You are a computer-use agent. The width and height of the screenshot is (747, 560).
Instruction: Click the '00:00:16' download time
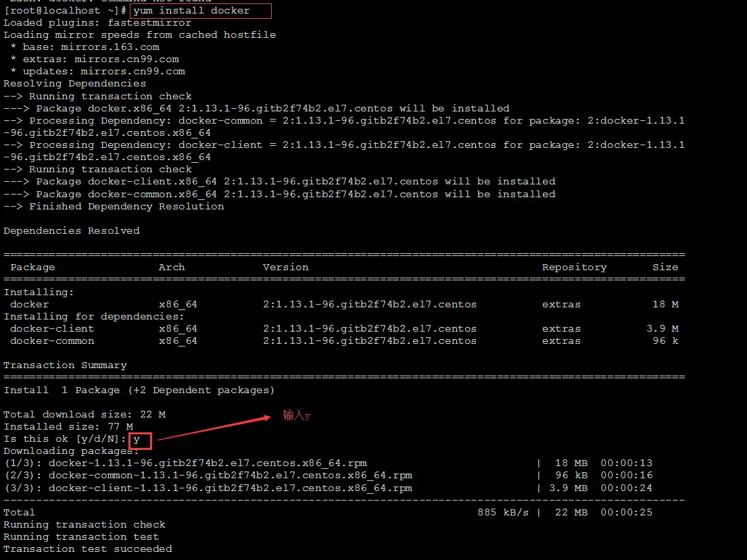point(627,476)
